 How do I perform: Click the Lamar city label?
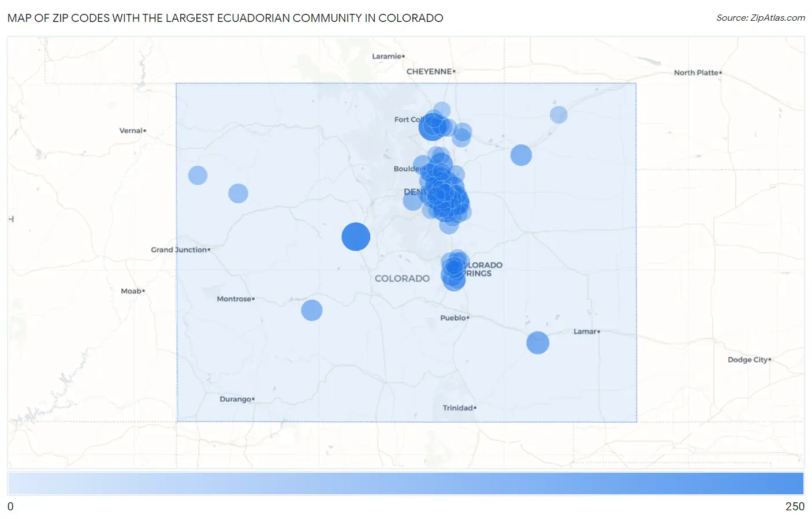(586, 331)
